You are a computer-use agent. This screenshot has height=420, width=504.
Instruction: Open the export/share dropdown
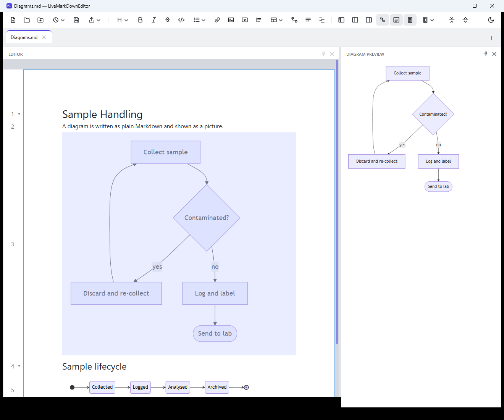tap(94, 20)
